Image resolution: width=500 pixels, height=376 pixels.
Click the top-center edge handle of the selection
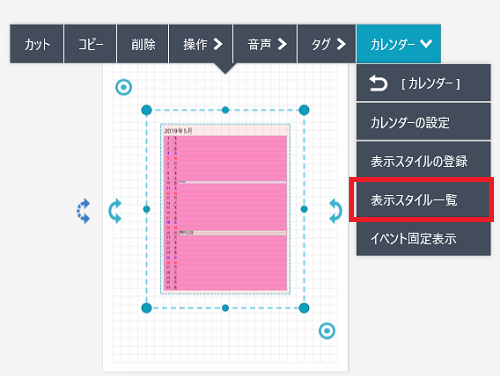(x=225, y=110)
